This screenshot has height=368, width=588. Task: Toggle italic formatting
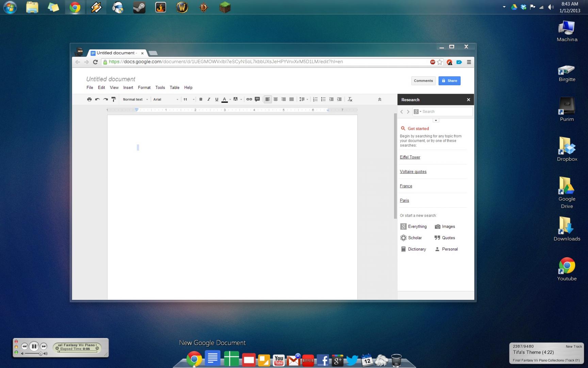[209, 99]
